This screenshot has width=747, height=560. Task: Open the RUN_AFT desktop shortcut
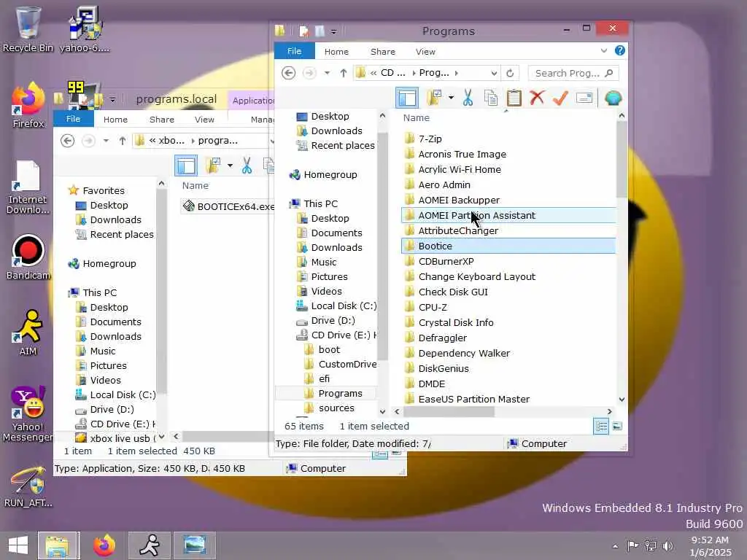28,486
